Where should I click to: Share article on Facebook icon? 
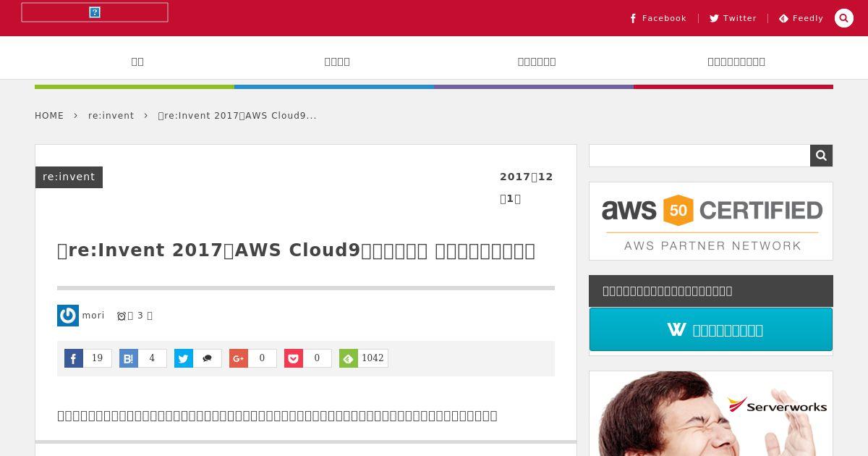(74, 358)
